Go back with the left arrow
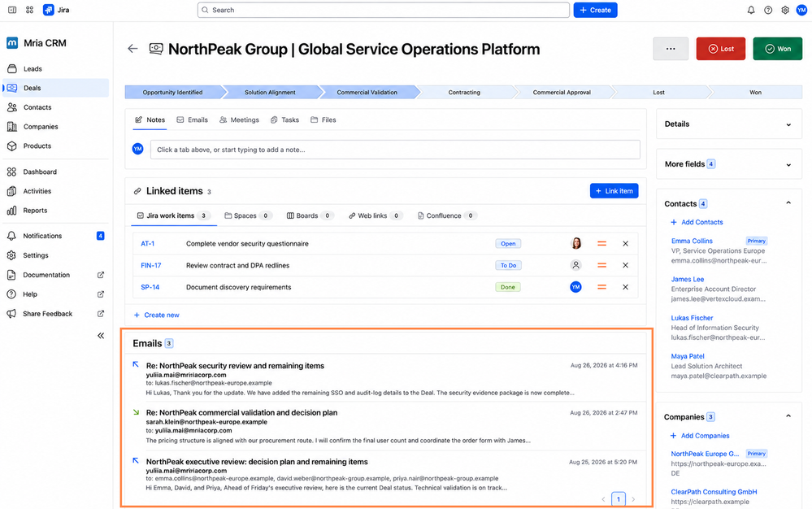This screenshot has height=509, width=812. pyautogui.click(x=132, y=49)
